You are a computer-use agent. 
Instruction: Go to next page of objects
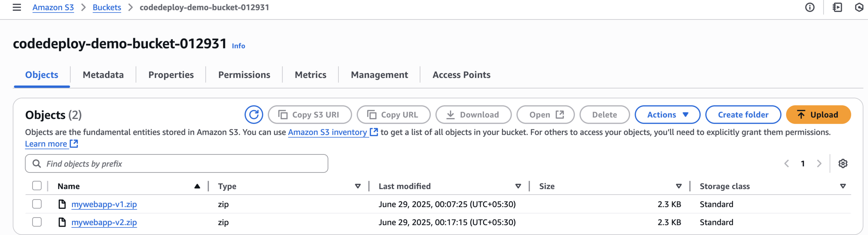[819, 163]
